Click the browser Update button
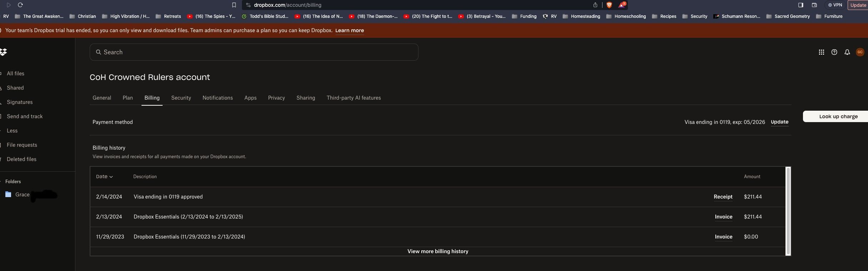This screenshot has height=271, width=868. [x=858, y=5]
